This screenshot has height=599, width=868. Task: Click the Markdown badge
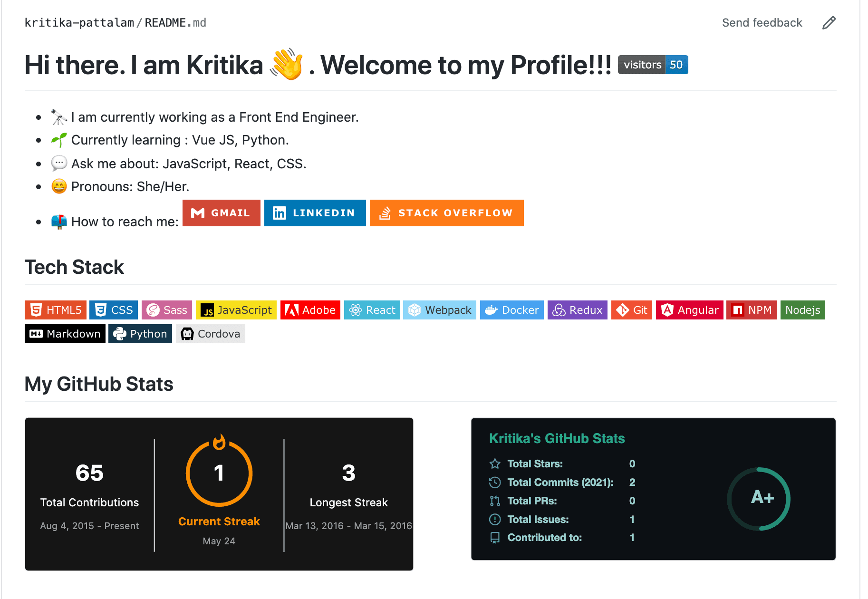coord(65,333)
